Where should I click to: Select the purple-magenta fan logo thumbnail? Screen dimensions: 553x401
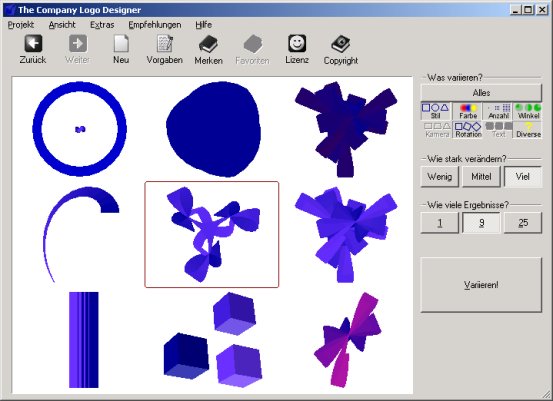tap(347, 340)
